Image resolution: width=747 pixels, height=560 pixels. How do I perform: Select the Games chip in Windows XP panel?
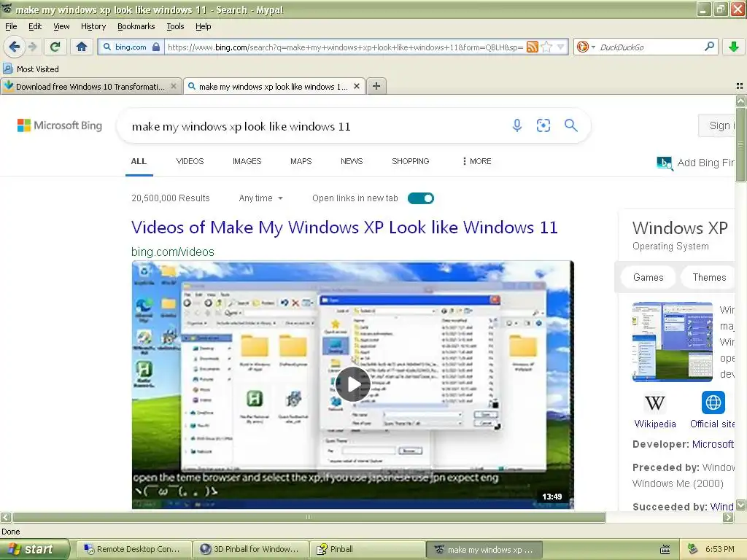648,277
